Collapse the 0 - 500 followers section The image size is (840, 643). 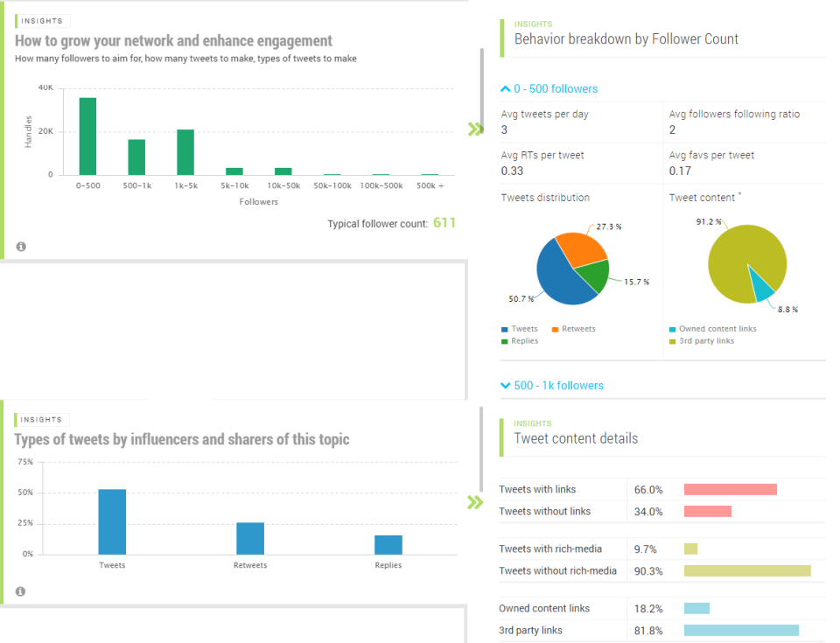click(549, 89)
